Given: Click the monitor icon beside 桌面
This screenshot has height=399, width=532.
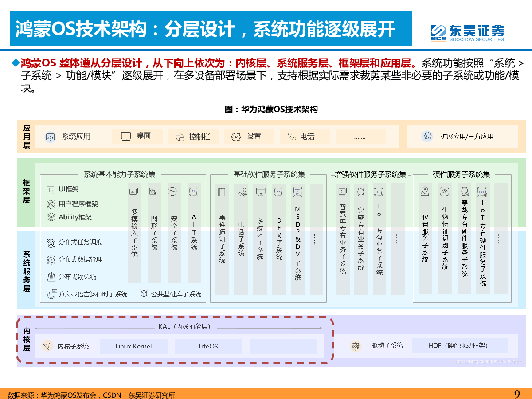Looking at the screenshot, I should point(126,136).
